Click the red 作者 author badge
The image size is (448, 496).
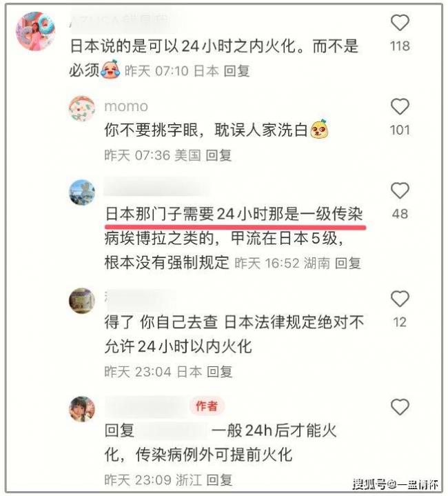click(207, 406)
